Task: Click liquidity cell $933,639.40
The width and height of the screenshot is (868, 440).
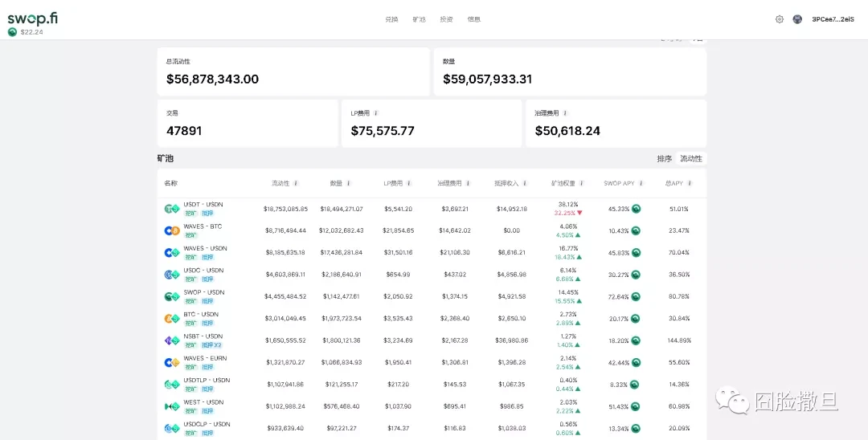Action: [x=287, y=429]
